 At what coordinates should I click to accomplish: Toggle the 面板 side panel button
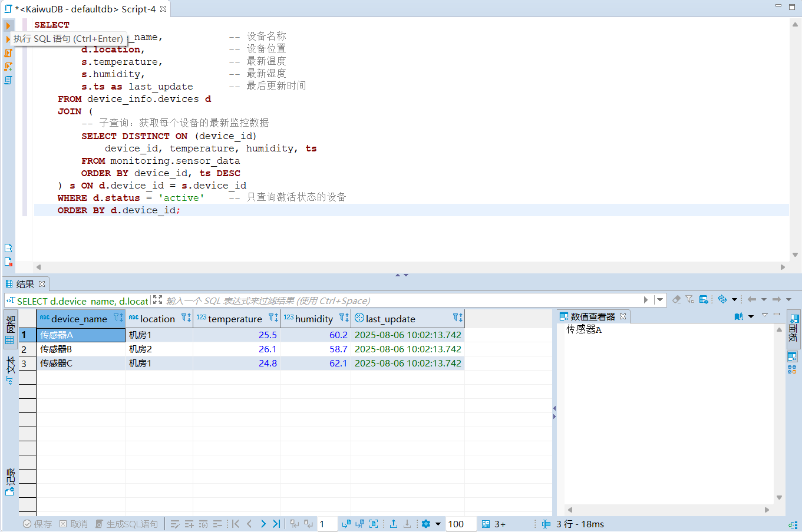pyautogui.click(x=793, y=329)
